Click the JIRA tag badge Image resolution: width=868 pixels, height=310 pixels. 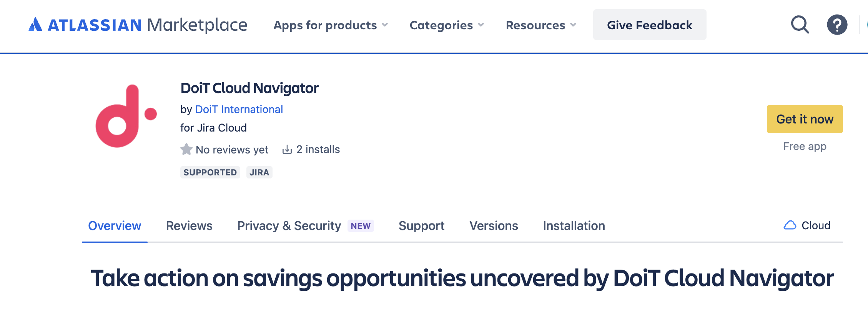tap(259, 172)
